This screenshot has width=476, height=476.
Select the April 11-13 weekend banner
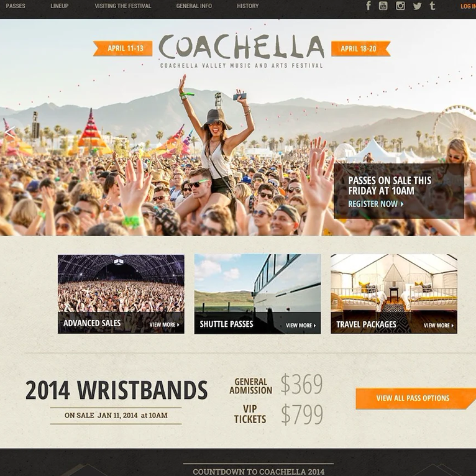point(122,48)
